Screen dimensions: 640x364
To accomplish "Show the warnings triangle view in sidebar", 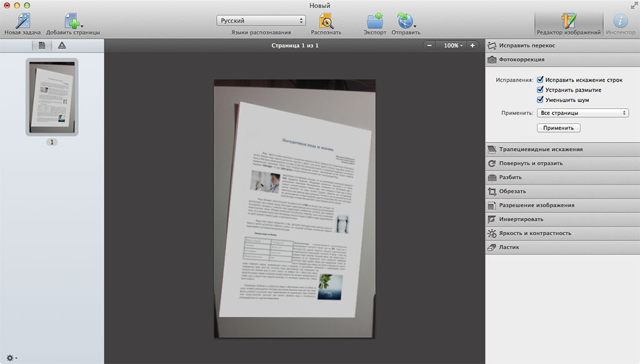I will tap(61, 46).
